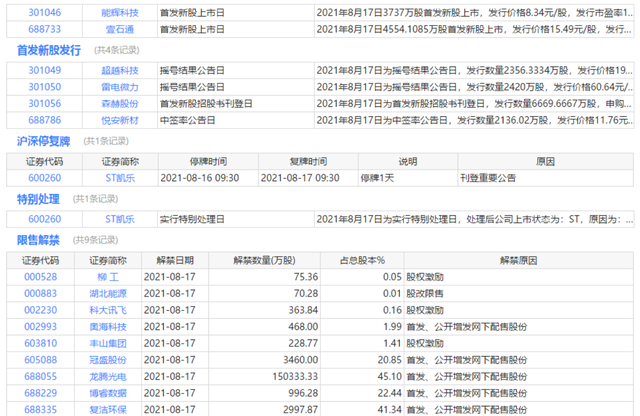Open 悦安新材 stock name link
This screenshot has width=640, height=416.
pyautogui.click(x=120, y=120)
